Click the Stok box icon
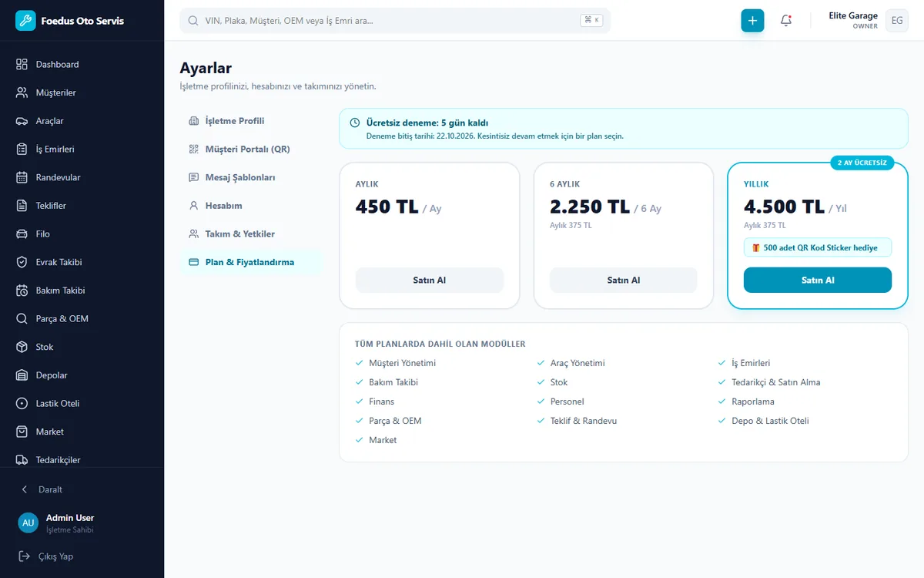The image size is (924, 578). point(22,347)
